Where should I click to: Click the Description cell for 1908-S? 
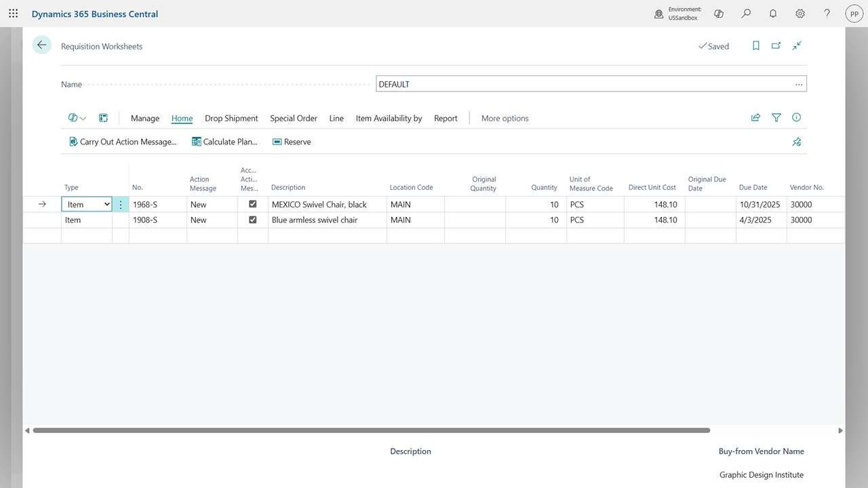pos(327,220)
